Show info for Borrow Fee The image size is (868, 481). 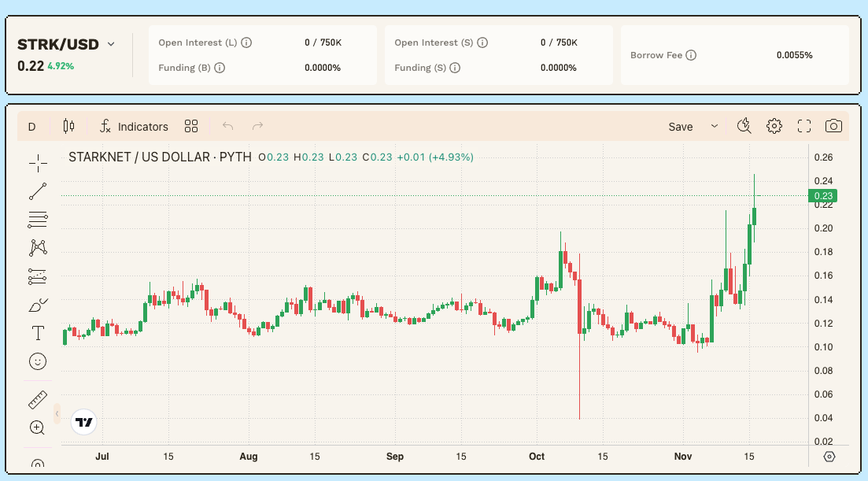pos(691,55)
